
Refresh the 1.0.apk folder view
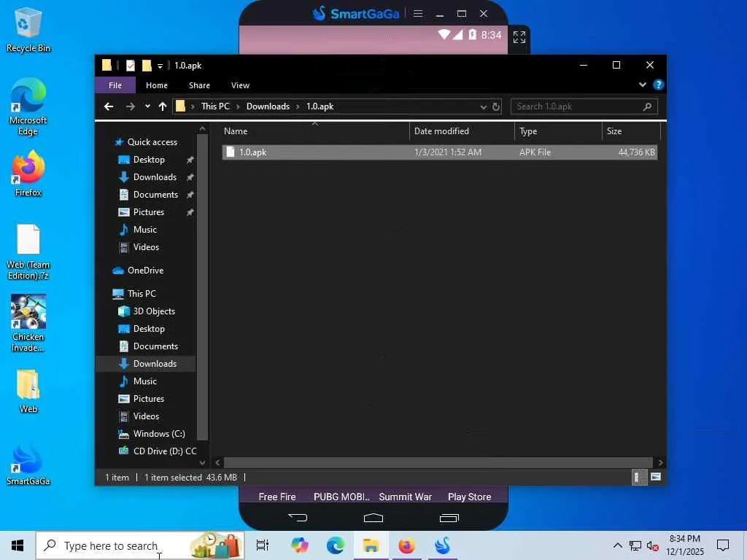pyautogui.click(x=496, y=106)
